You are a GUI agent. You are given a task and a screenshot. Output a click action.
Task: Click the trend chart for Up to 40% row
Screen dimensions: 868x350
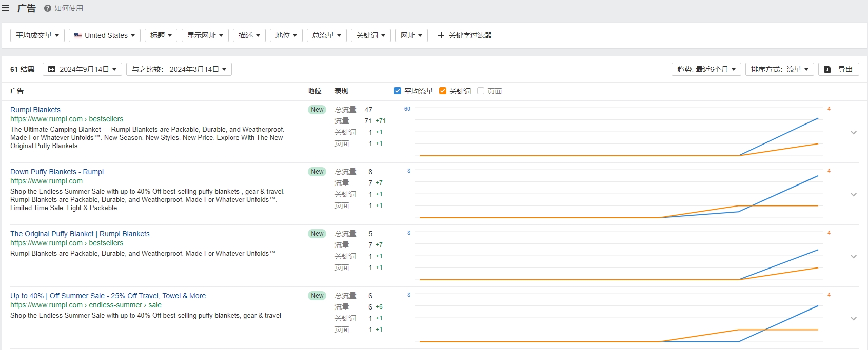[618, 318]
